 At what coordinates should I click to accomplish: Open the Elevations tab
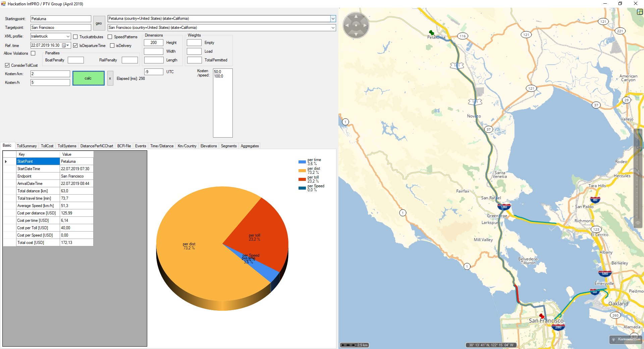(208, 146)
